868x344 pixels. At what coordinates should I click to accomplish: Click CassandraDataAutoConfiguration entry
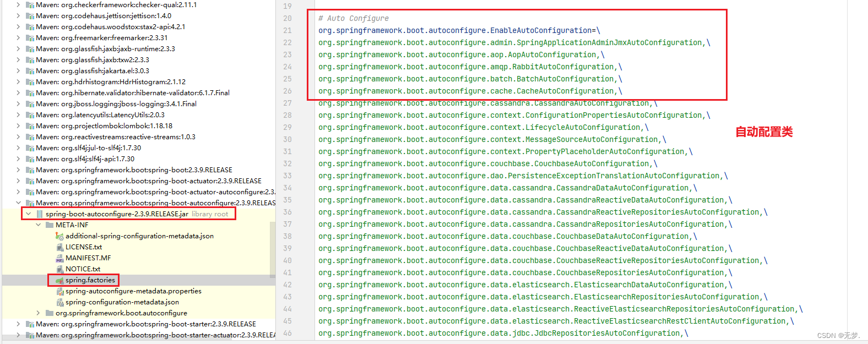point(507,188)
